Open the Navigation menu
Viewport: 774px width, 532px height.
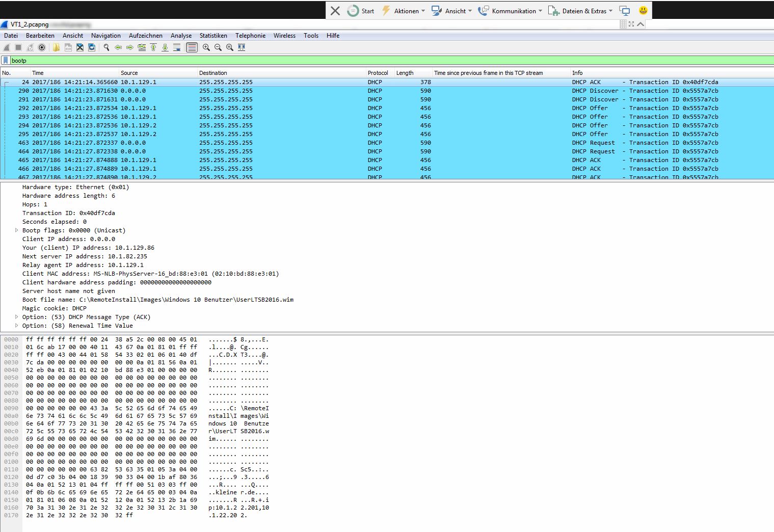point(106,36)
